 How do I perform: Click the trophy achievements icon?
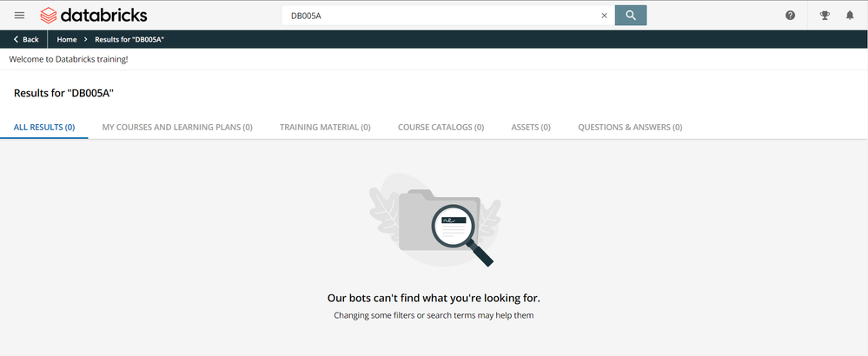tap(825, 16)
